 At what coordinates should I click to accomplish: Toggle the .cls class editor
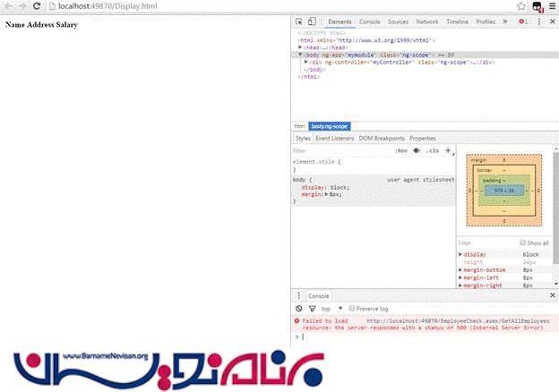pyautogui.click(x=432, y=151)
